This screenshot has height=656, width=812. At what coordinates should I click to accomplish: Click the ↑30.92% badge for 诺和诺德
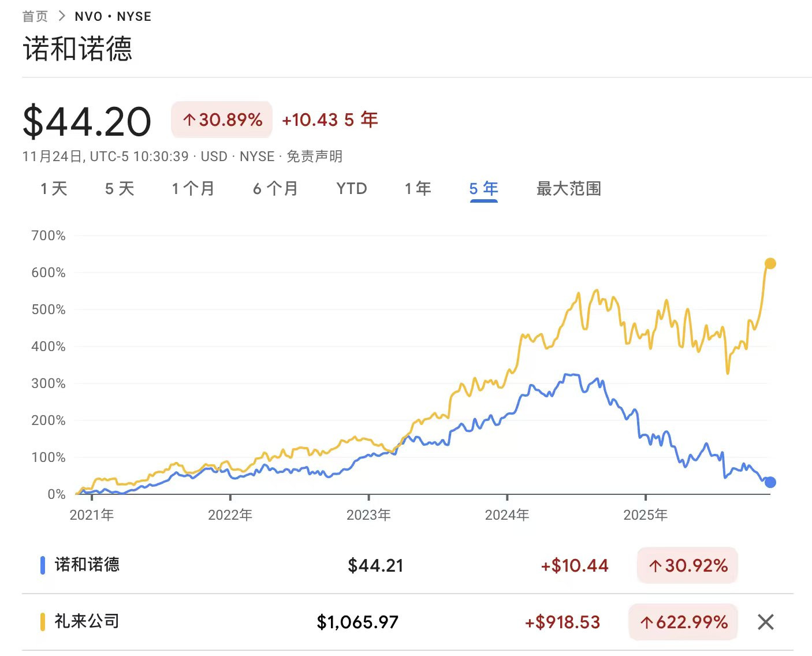(687, 566)
